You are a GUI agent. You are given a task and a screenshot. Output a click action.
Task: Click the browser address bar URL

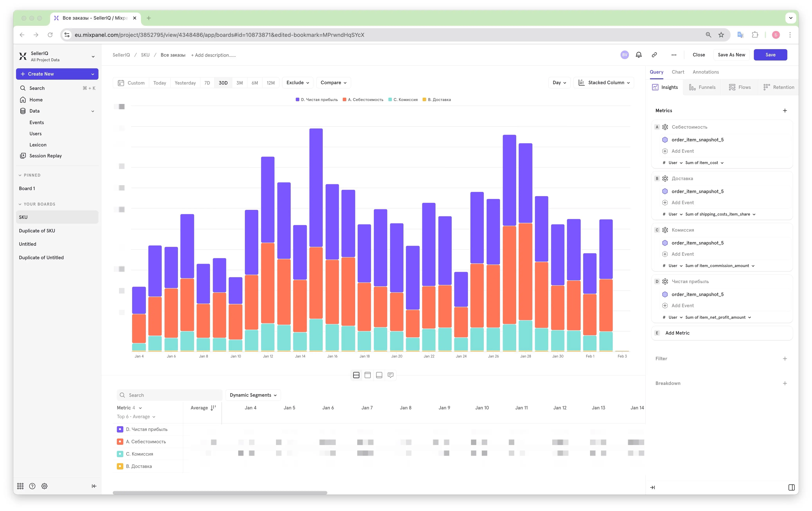pyautogui.click(x=219, y=35)
